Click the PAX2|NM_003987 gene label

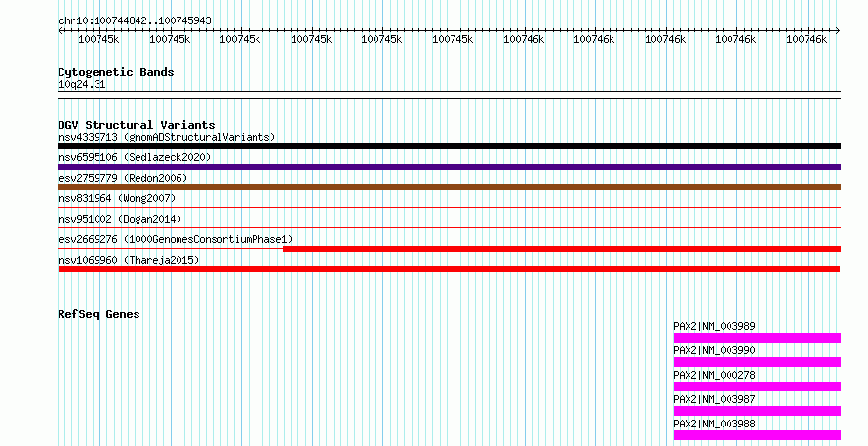click(x=714, y=399)
